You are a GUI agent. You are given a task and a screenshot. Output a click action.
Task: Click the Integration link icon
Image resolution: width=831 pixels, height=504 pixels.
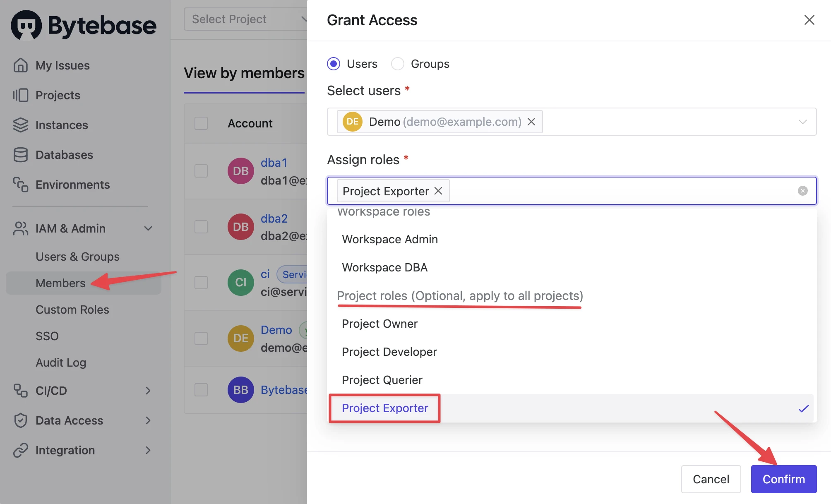pos(20,450)
